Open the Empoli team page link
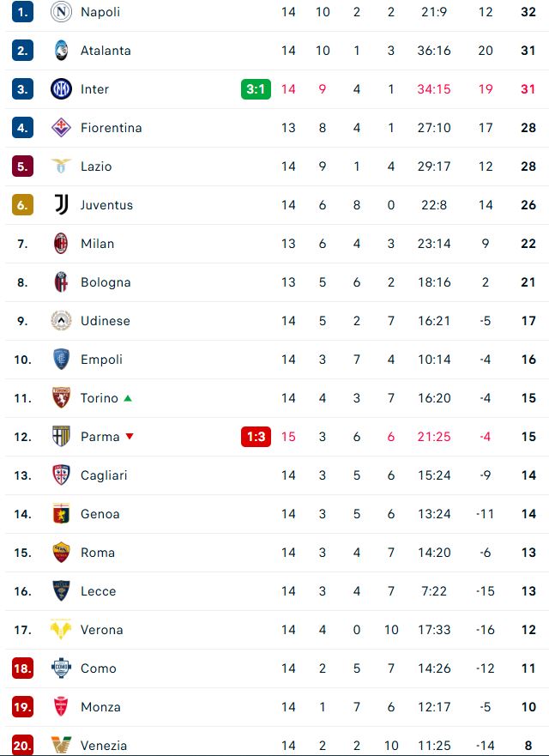The width and height of the screenshot is (549, 756). pos(101,360)
